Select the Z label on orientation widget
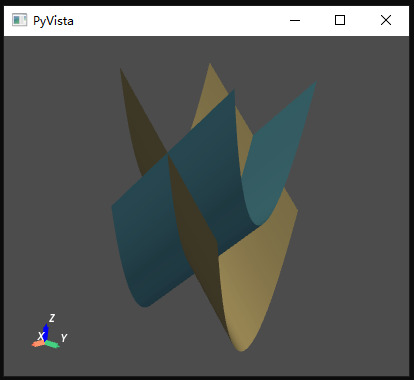The width and height of the screenshot is (414, 380). (52, 318)
